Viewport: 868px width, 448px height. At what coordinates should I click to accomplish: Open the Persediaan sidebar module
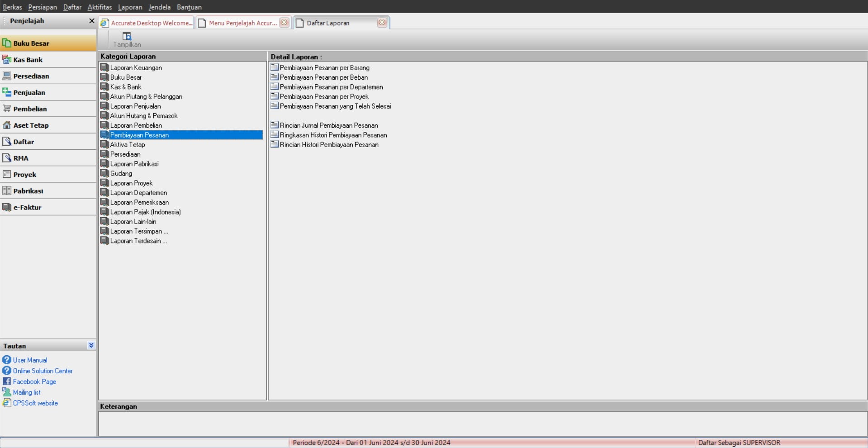pos(31,76)
